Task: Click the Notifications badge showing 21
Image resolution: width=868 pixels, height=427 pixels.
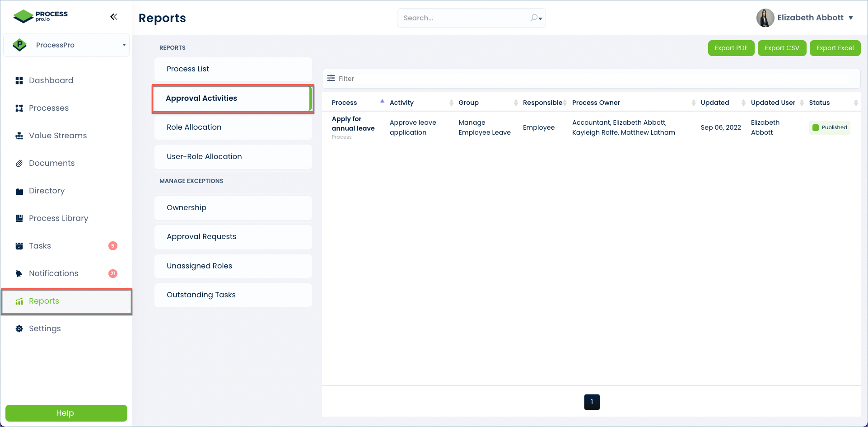Action: click(x=113, y=273)
